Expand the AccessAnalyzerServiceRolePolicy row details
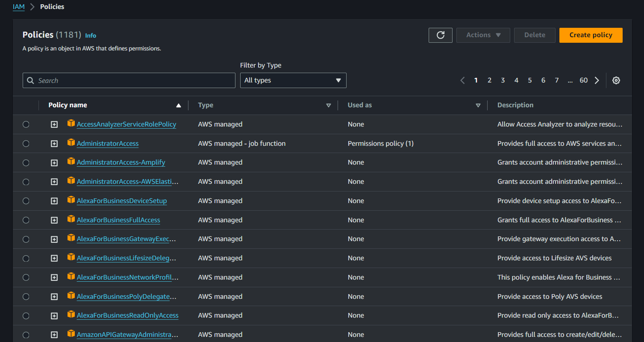This screenshot has height=342, width=644. (54, 124)
